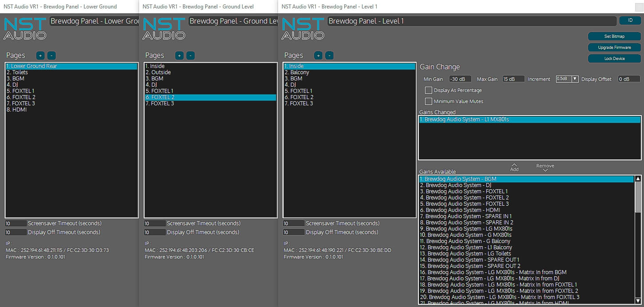Click Screensaver Timeout field in Ground Level window
The width and height of the screenshot is (644, 307).
pyautogui.click(x=155, y=223)
